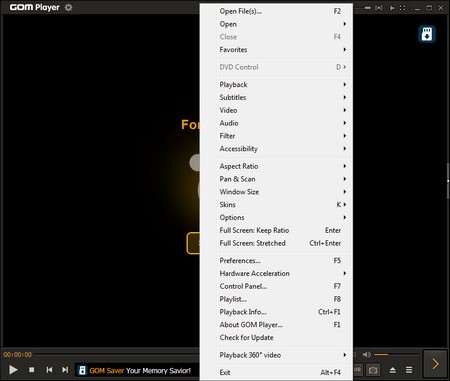The image size is (450, 381).
Task: Skip to the next track
Action: 65,369
